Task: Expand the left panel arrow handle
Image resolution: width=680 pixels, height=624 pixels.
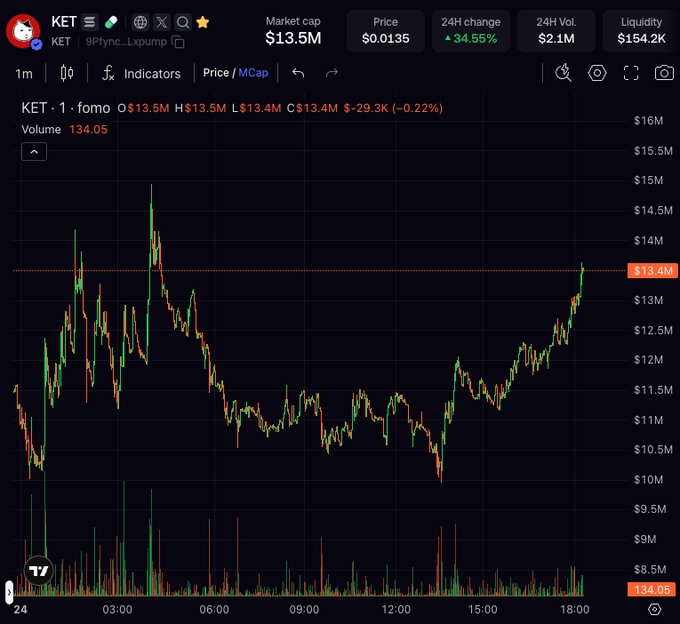Action: [x=9, y=592]
